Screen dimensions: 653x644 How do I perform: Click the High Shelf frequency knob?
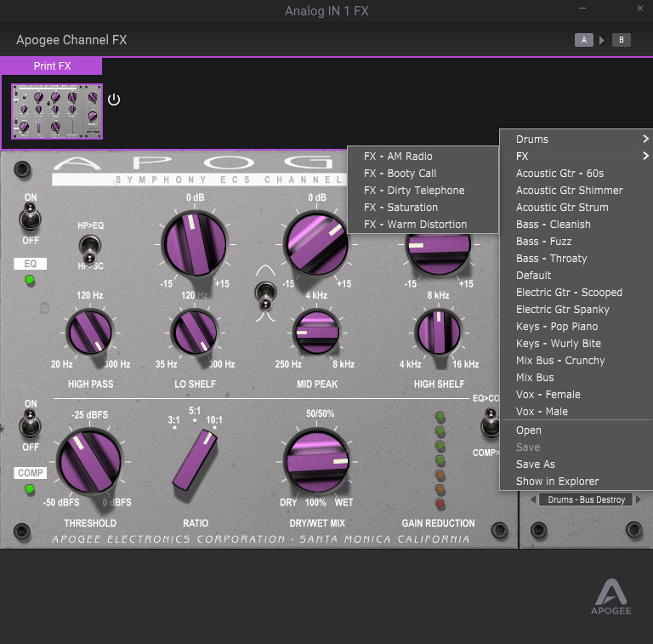tap(438, 332)
